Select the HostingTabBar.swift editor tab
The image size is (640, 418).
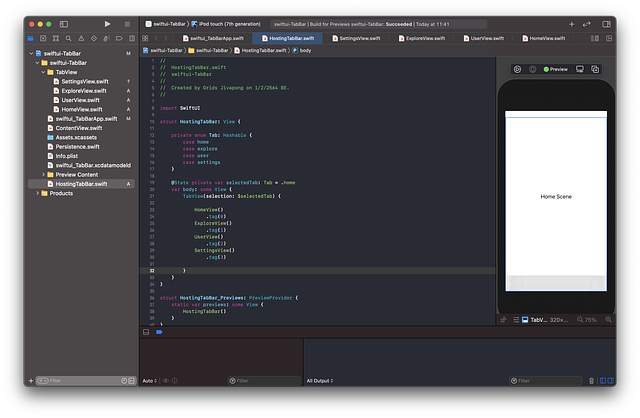point(288,38)
